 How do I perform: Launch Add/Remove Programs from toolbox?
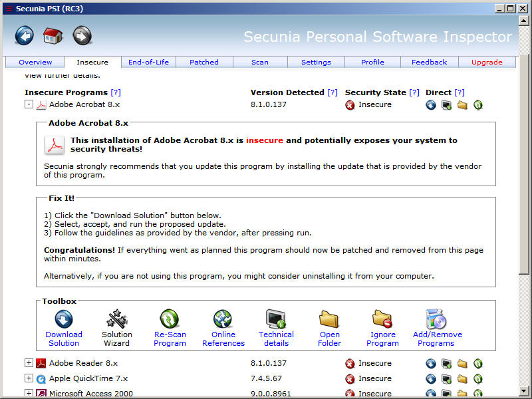click(x=437, y=319)
